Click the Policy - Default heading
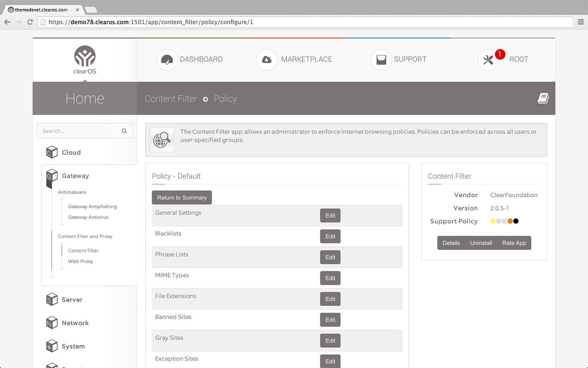Image resolution: width=588 pixels, height=368 pixels. [x=176, y=176]
